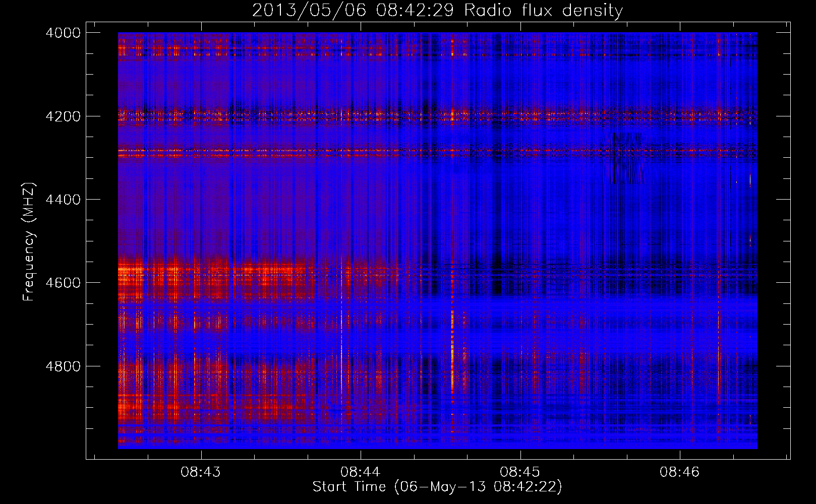Click the 'Start Time (06-May-13 08:42:22)' axis title

click(x=437, y=487)
